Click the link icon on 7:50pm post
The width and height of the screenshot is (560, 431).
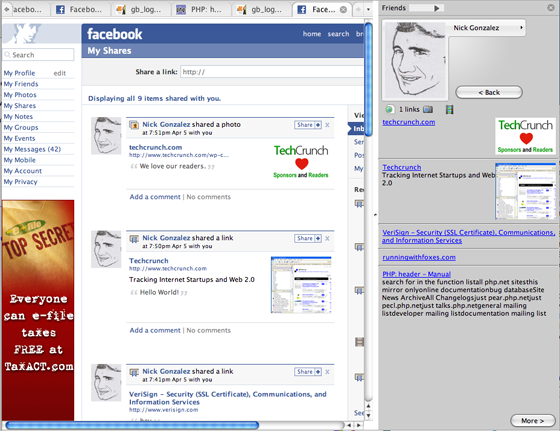[x=134, y=239]
